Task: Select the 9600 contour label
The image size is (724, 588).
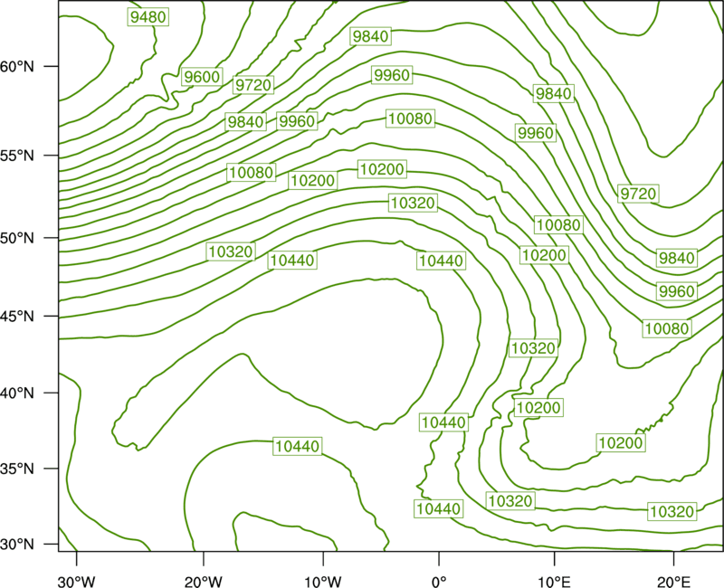Action: (x=202, y=77)
